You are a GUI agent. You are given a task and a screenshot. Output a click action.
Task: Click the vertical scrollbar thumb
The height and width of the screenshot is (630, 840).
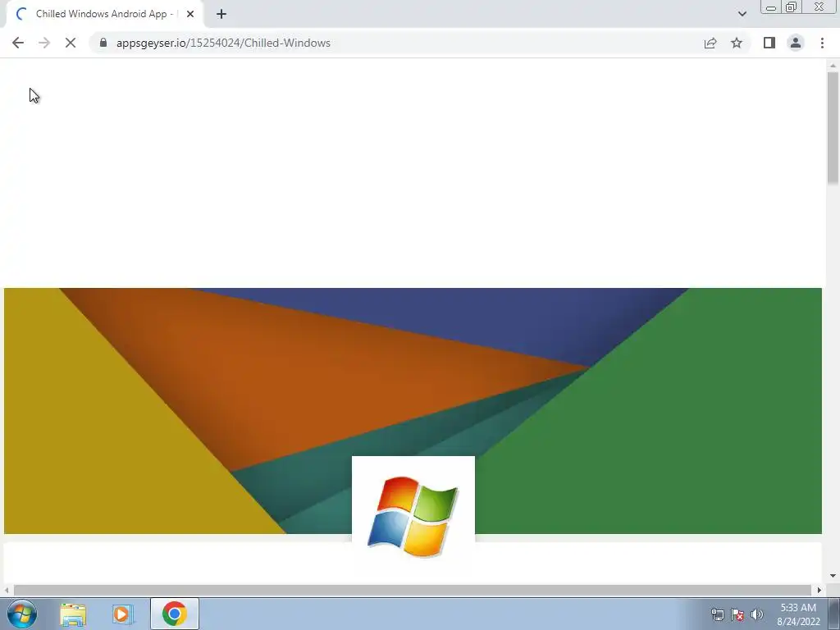tap(833, 129)
